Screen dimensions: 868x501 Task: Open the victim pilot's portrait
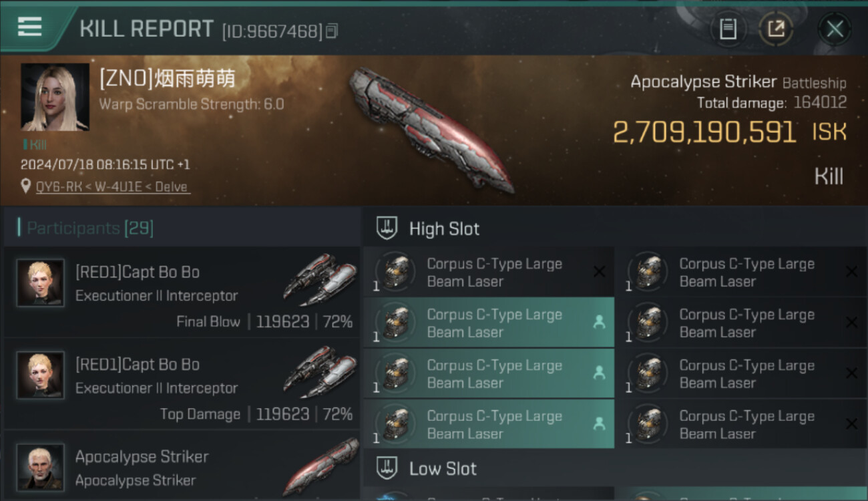(55, 97)
